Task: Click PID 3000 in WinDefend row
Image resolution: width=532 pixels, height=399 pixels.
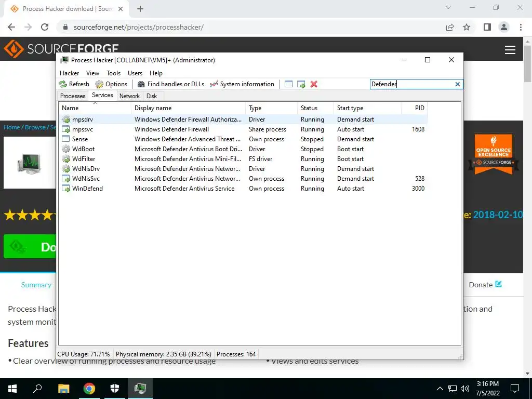Action: click(418, 188)
